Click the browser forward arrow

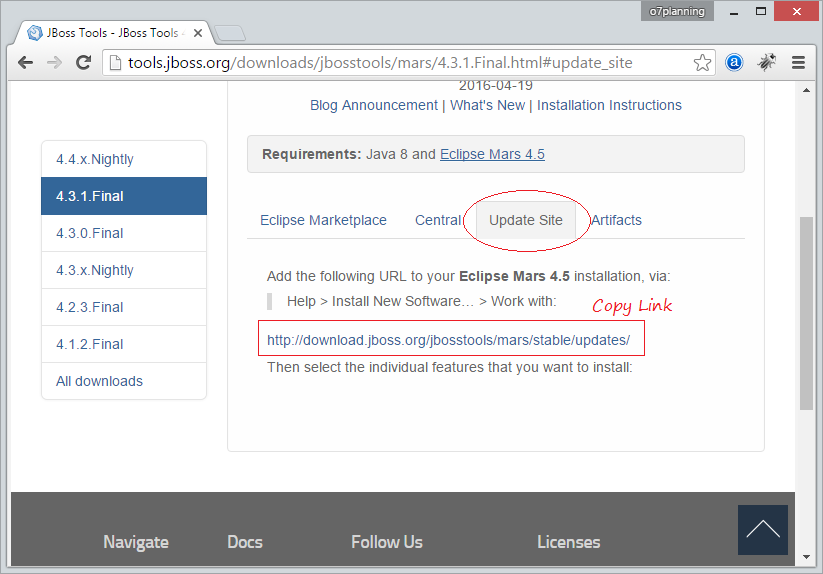click(54, 63)
